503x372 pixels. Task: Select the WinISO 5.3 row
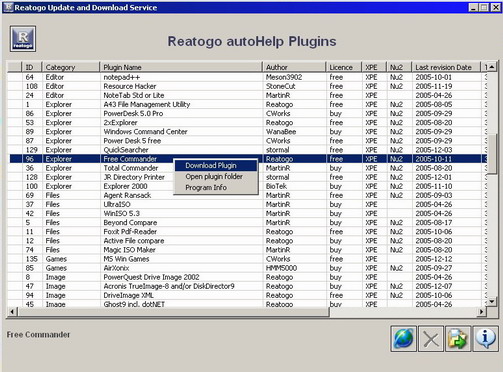coord(247,214)
